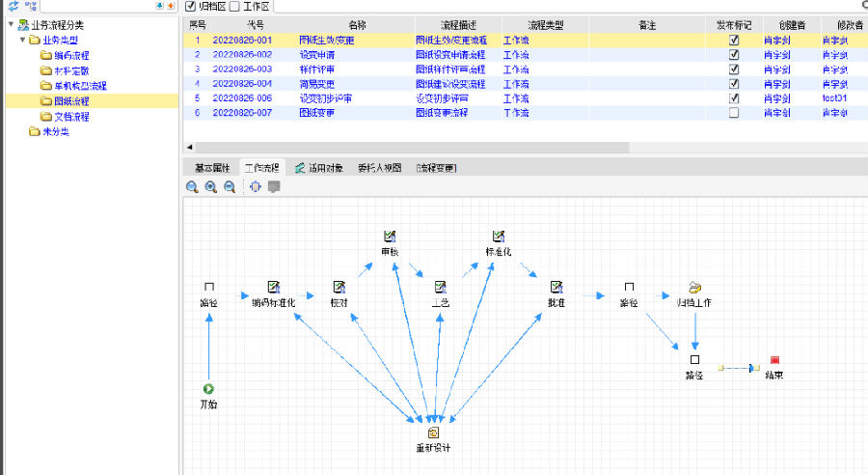
Task: Switch to the 基本属性 tab
Action: click(213, 167)
